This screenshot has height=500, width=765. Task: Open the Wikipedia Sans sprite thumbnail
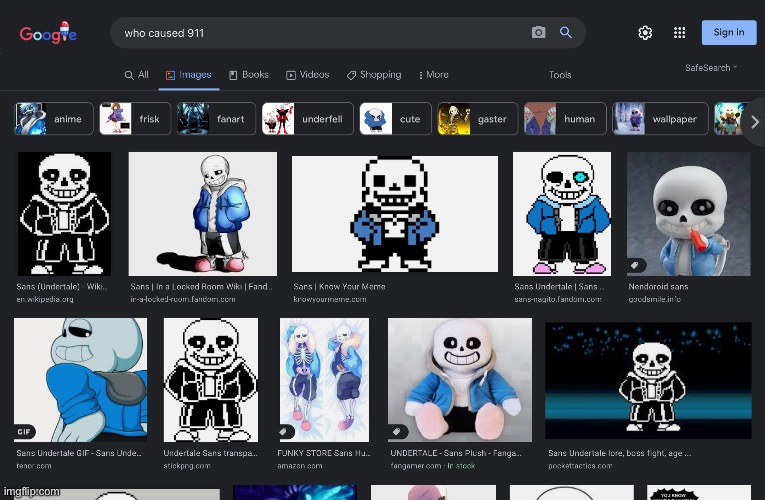click(x=64, y=214)
